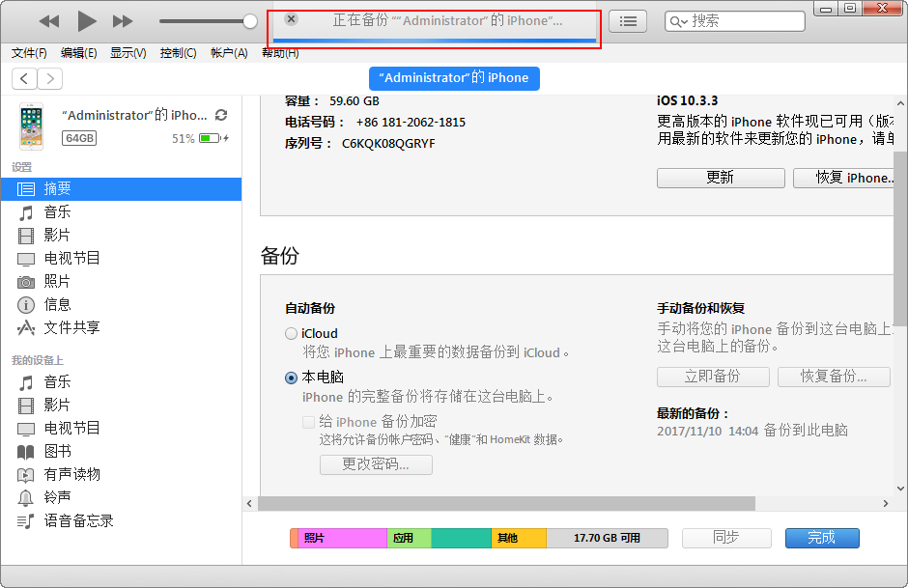Click the rewind playback button
908x588 pixels.
click(x=49, y=21)
